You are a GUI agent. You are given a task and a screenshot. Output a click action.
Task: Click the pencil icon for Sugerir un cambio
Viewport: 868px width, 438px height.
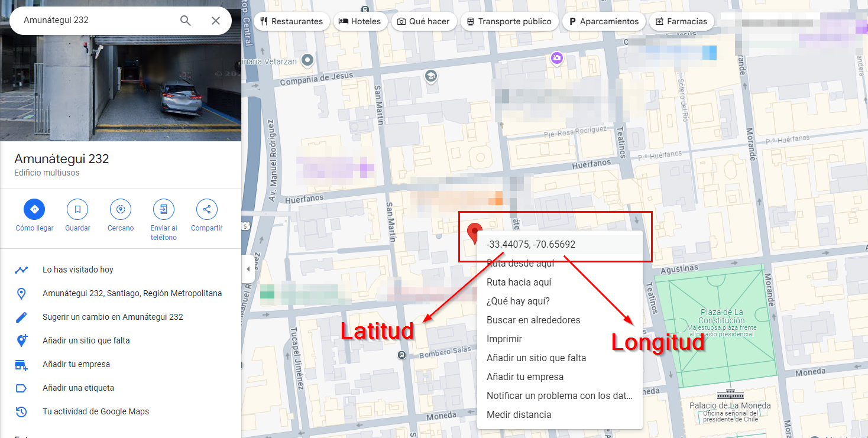(x=21, y=317)
